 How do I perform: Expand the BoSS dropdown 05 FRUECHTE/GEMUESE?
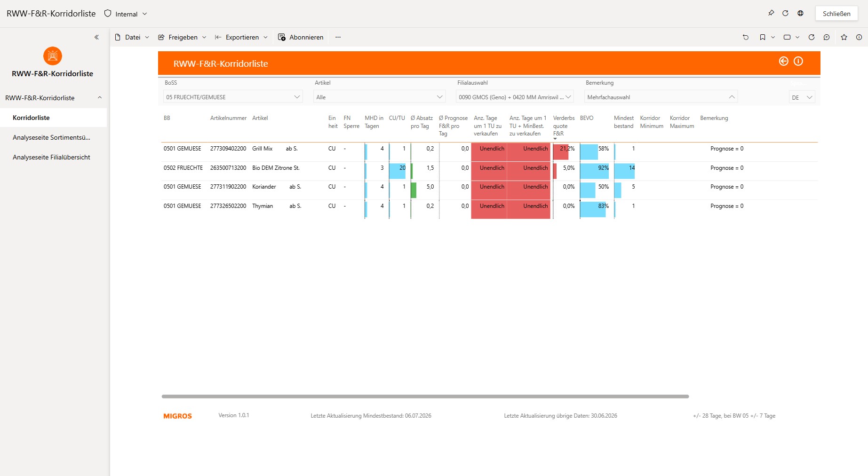pos(232,97)
